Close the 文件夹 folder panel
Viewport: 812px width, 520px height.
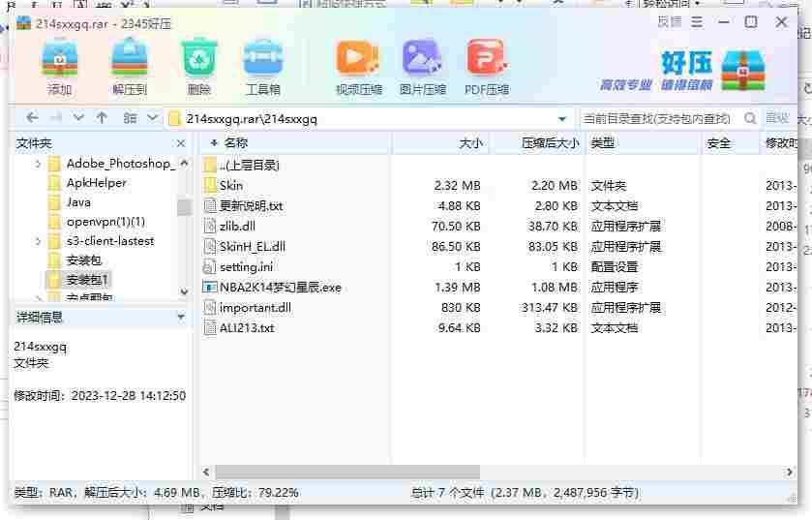click(181, 143)
